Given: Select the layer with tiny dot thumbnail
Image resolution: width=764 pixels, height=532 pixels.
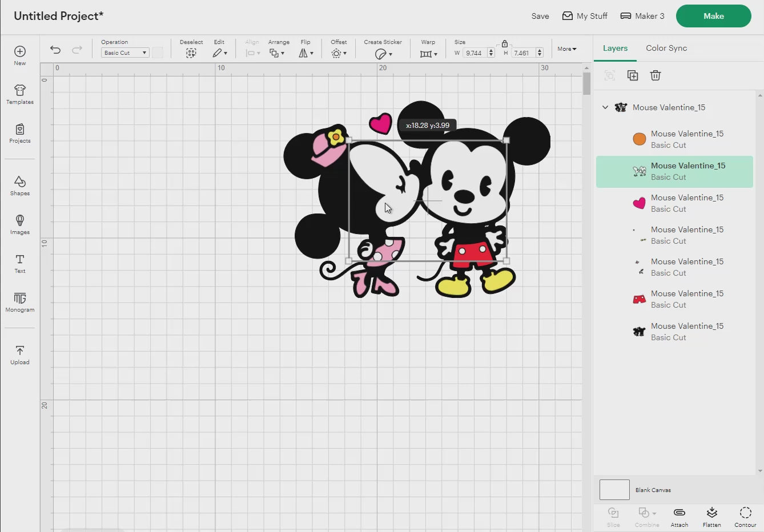Looking at the screenshot, I should [674, 235].
